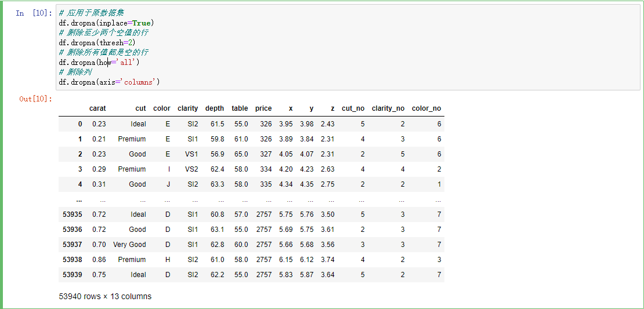644x309 pixels.
Task: Click the df.dropna(axis='columns') code line
Action: click(109, 82)
